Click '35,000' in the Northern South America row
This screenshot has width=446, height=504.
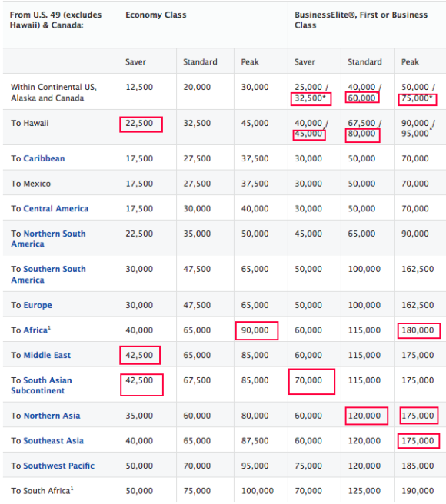click(197, 234)
